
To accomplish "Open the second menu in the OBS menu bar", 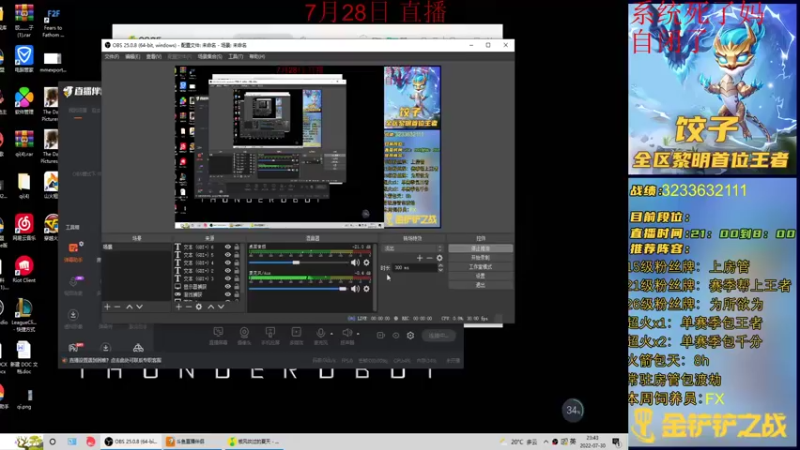I will [x=133, y=57].
